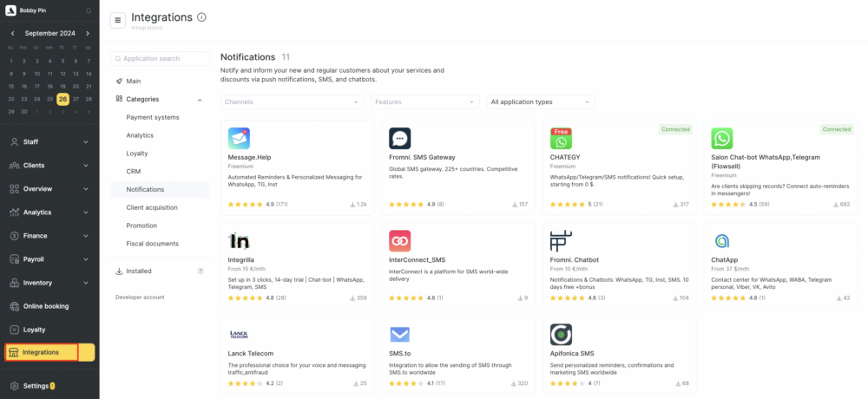Click the Application search field

pyautogui.click(x=160, y=59)
